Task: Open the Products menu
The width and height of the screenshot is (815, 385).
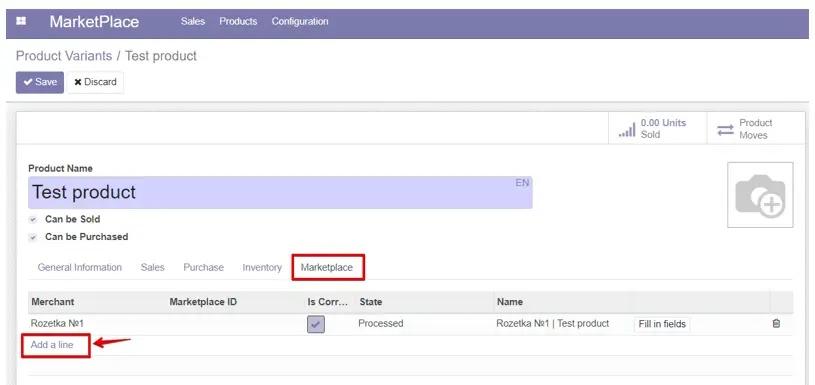Action: click(x=238, y=22)
